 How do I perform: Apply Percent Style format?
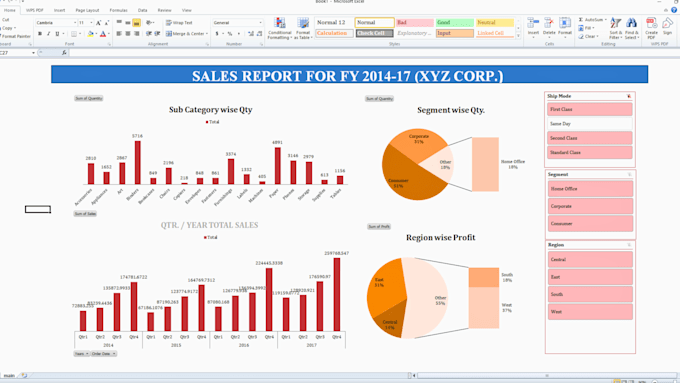230,33
